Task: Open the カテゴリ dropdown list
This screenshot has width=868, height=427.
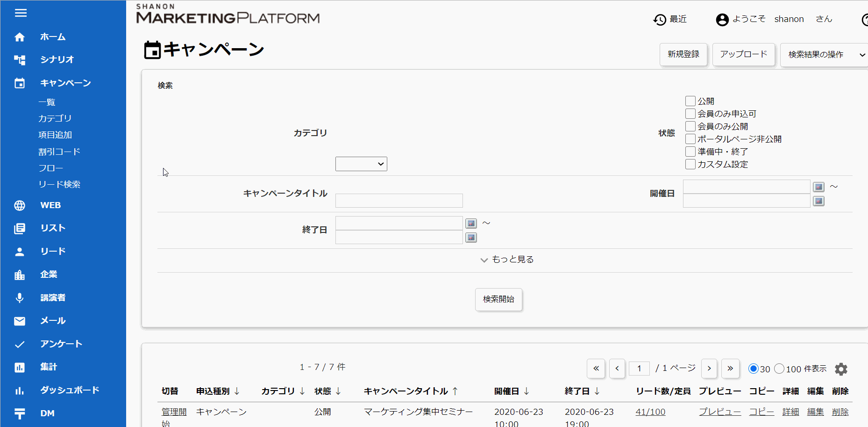Action: tap(361, 164)
